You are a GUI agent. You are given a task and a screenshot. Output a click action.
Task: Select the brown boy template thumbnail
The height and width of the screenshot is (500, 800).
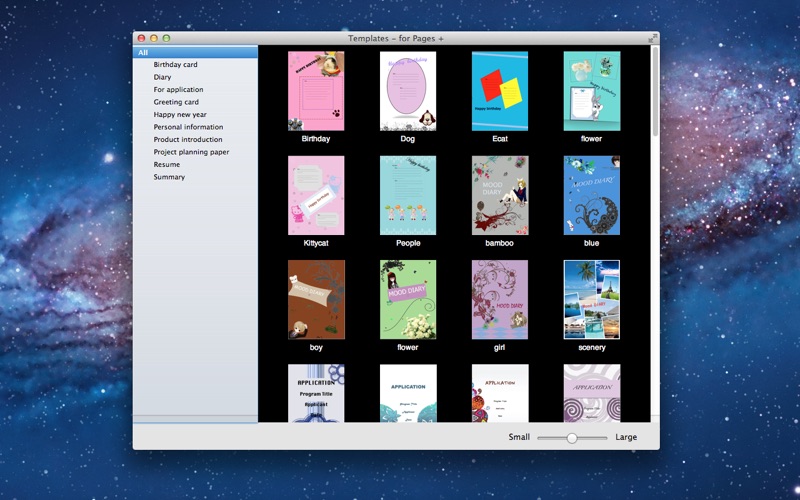(316, 299)
